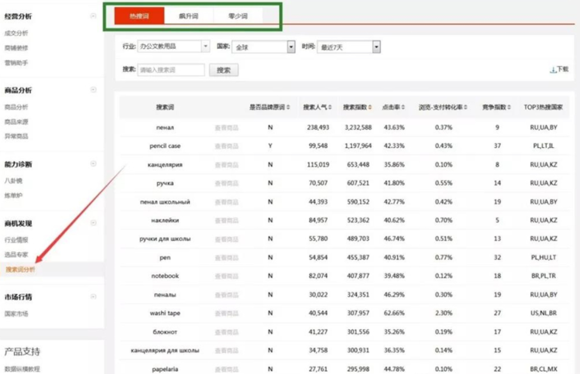Sort by 竞争指数 column arrow icon
580x374 pixels.
point(509,107)
